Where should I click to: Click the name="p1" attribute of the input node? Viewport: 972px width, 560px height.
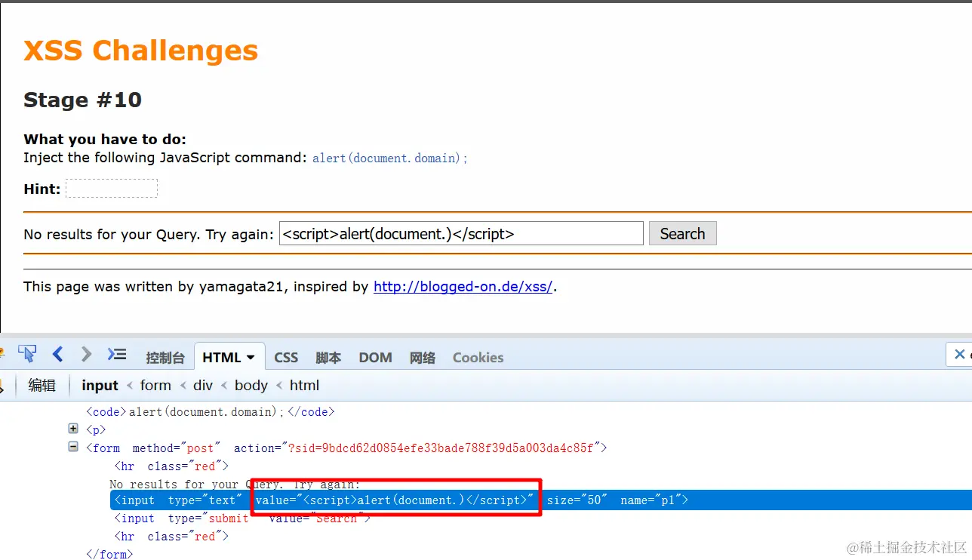(651, 500)
